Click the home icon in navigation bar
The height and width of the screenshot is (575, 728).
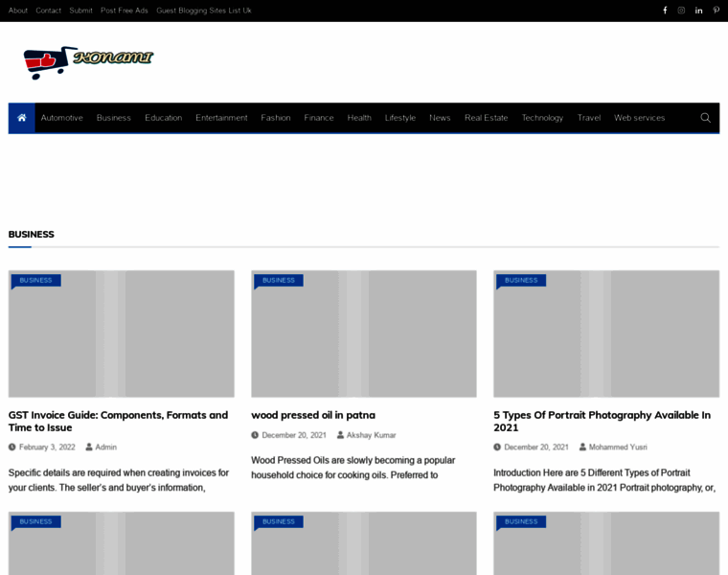[x=21, y=118]
